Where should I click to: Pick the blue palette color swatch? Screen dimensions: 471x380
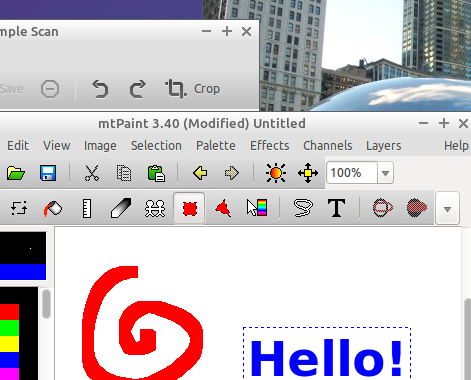click(x=9, y=360)
